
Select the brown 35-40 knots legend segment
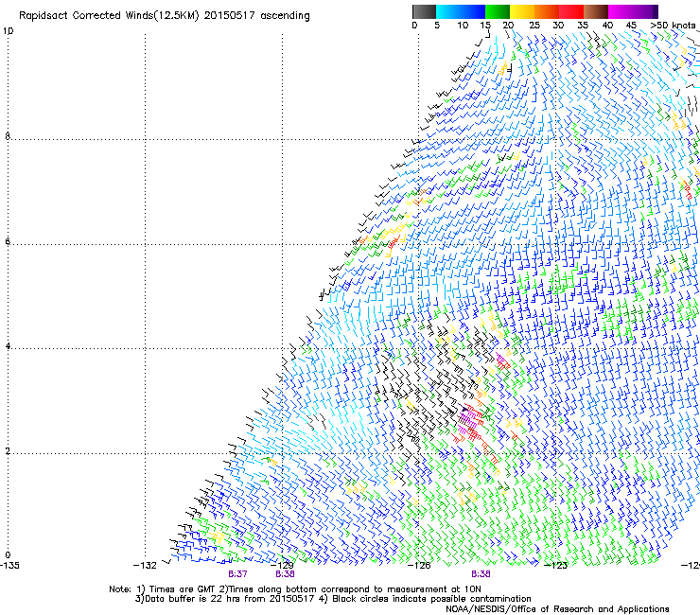click(x=596, y=11)
